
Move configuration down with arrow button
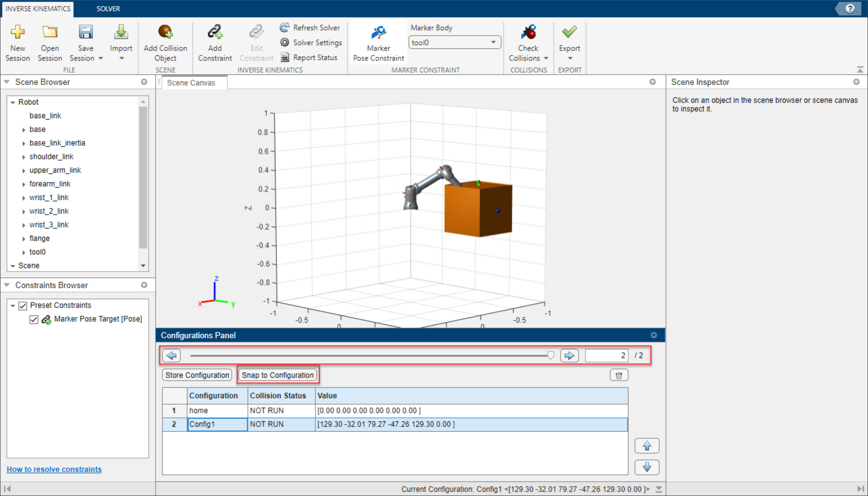click(x=647, y=467)
